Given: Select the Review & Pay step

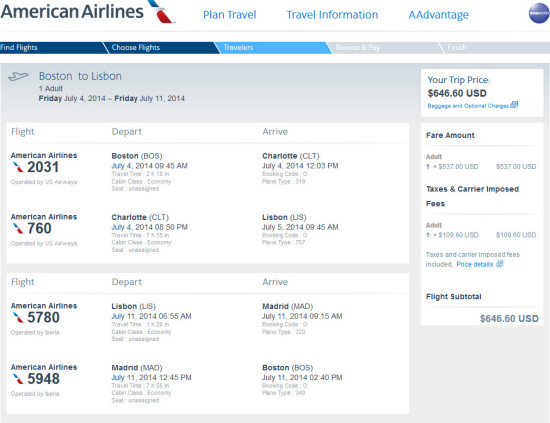Looking at the screenshot, I should [x=384, y=48].
